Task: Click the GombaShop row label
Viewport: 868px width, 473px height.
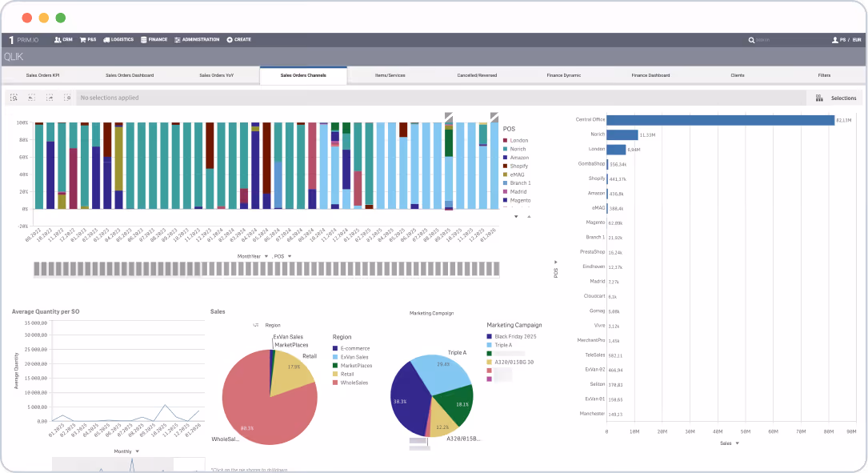Action: [591, 164]
